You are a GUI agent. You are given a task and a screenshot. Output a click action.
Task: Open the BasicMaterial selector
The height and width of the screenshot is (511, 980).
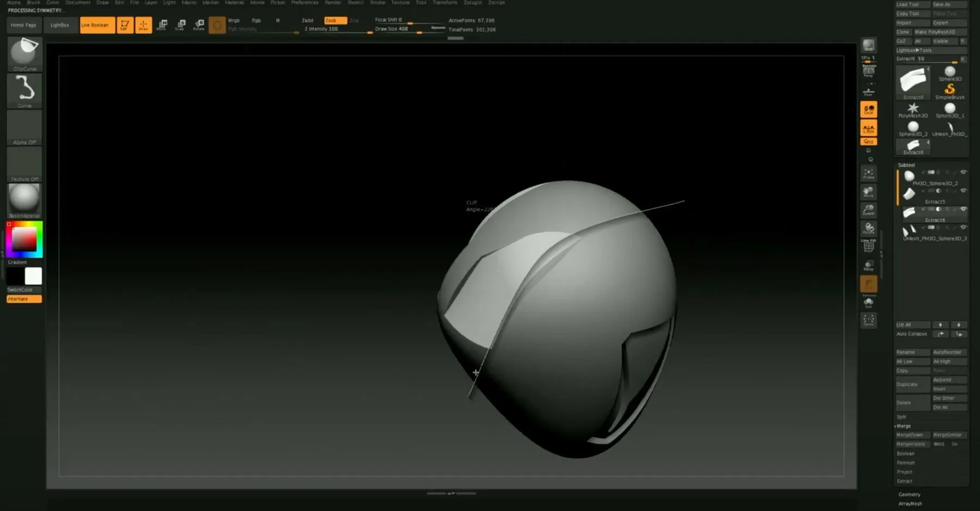tap(24, 201)
